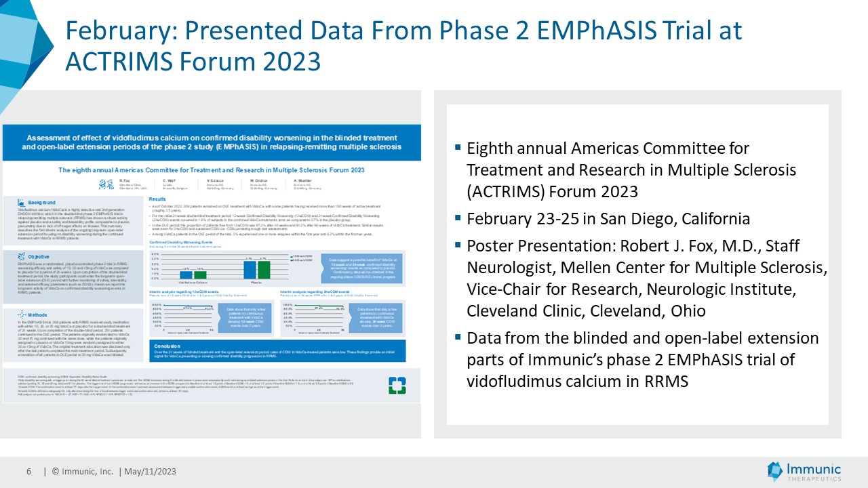
Task: Click the Immunic Therapeutics logo icon
Action: coord(774,471)
